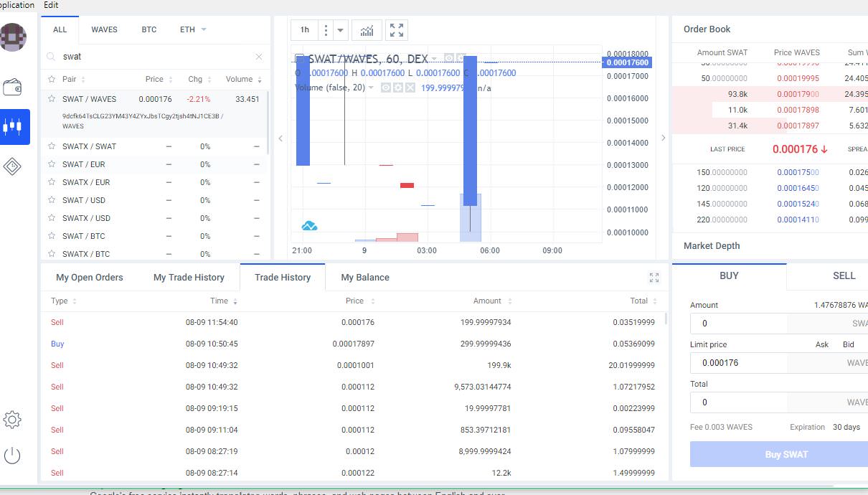Open the chart type dropdown arrow
Viewport: 868px width, 495px height.
(x=340, y=30)
